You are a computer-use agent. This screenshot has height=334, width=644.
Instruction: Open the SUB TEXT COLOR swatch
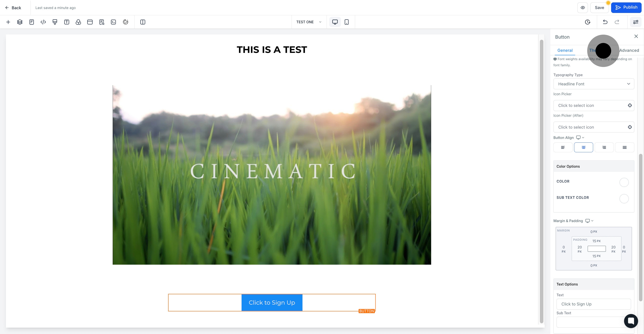624,199
